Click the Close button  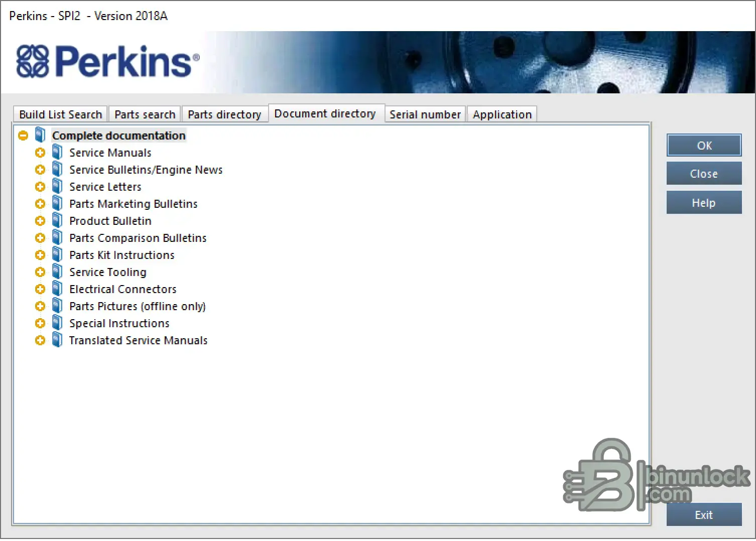[x=704, y=174]
